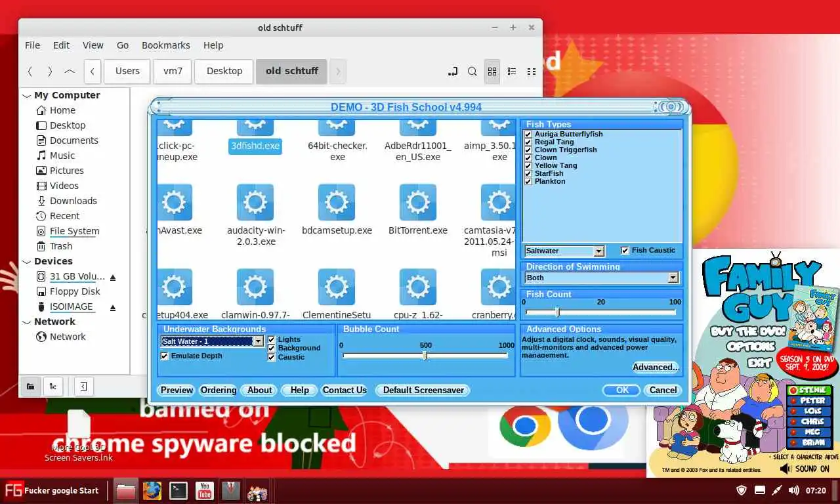Select the 3dfishd.exe file icon

point(255,127)
